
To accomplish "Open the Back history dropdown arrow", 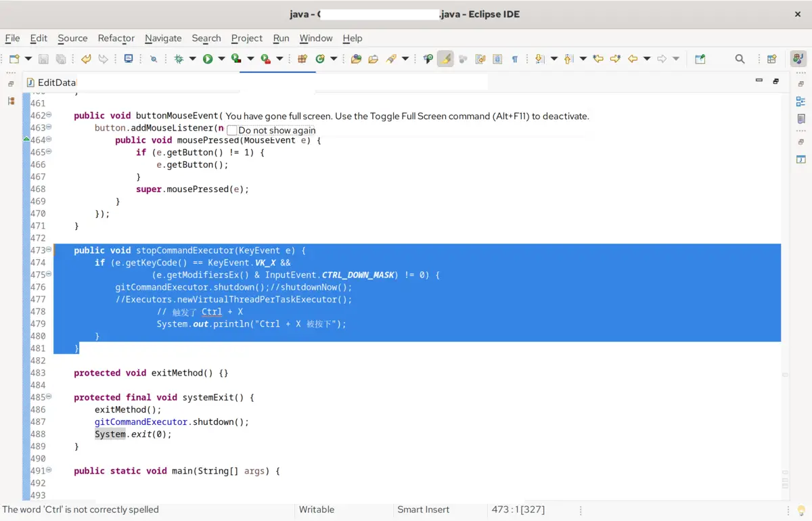I will pyautogui.click(x=647, y=59).
